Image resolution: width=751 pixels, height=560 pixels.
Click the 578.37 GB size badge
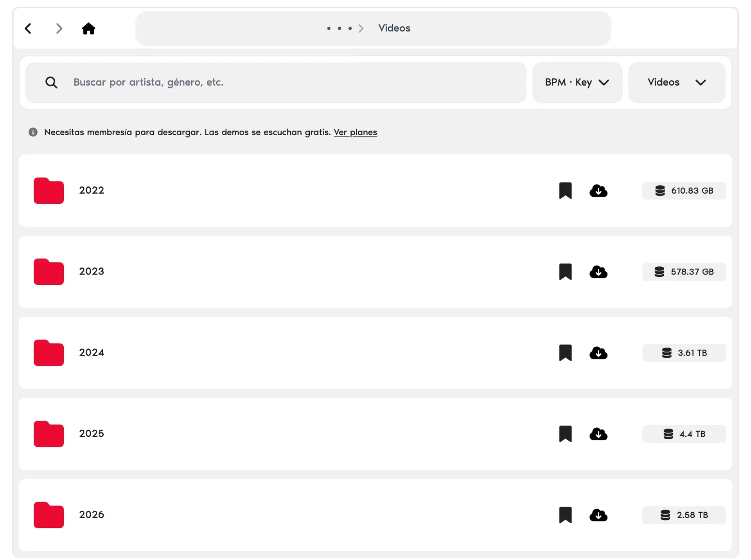(684, 271)
